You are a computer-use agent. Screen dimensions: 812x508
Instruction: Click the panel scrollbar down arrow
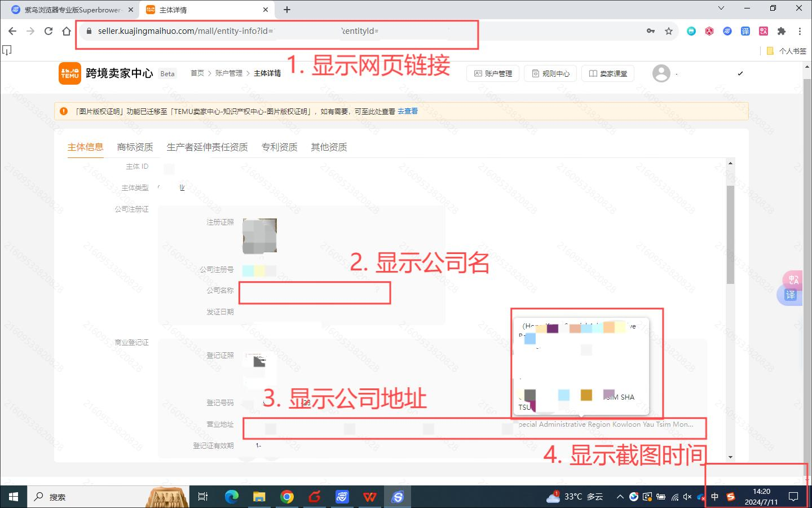731,457
